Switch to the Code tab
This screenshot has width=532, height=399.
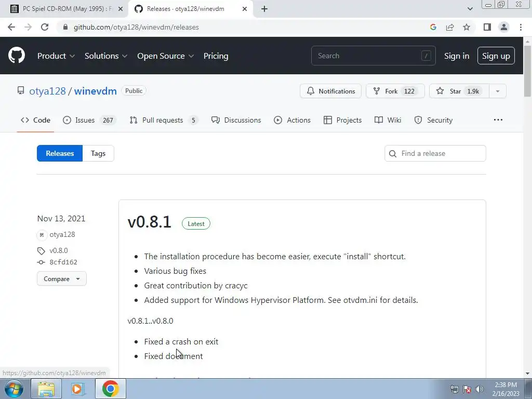point(35,120)
